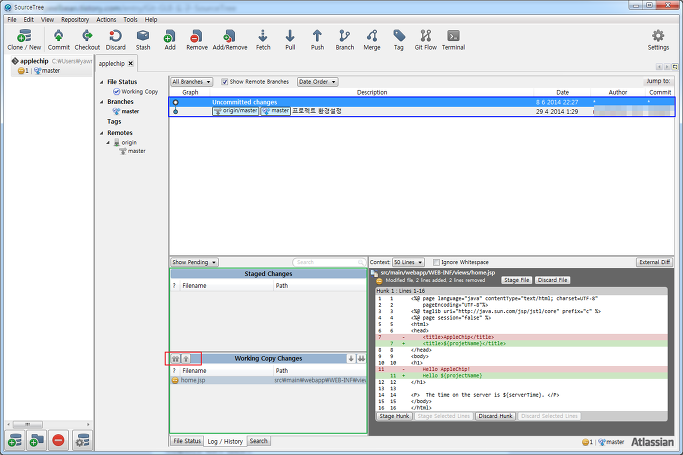Click the Discard File button
Screen dimensions: 683x455
(x=552, y=280)
